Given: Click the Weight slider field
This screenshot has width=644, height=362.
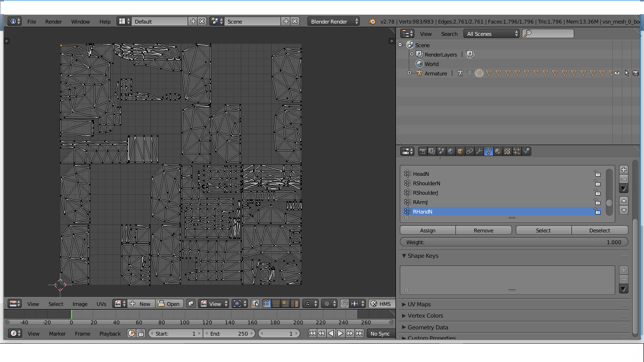Looking at the screenshot, I should [x=514, y=242].
